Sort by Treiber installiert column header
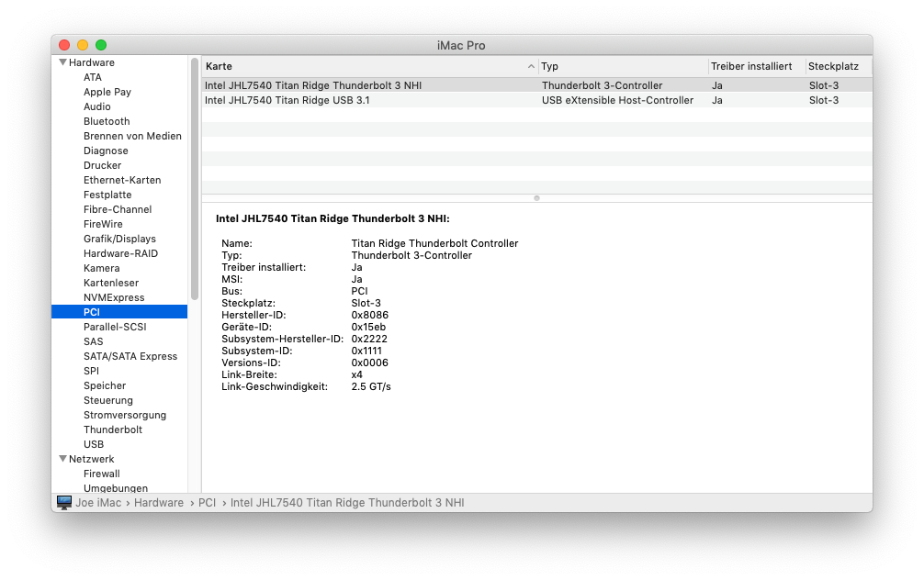The width and height of the screenshot is (924, 580). (x=757, y=67)
